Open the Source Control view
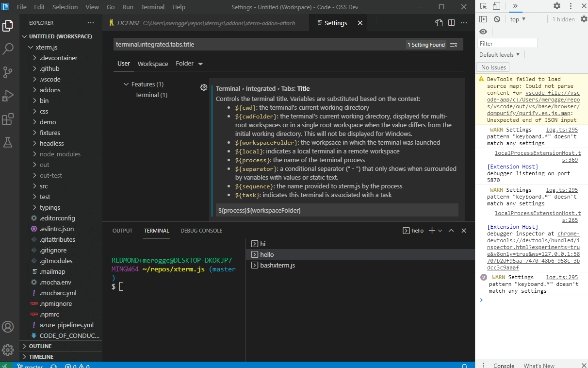The width and height of the screenshot is (588, 368). (8, 72)
